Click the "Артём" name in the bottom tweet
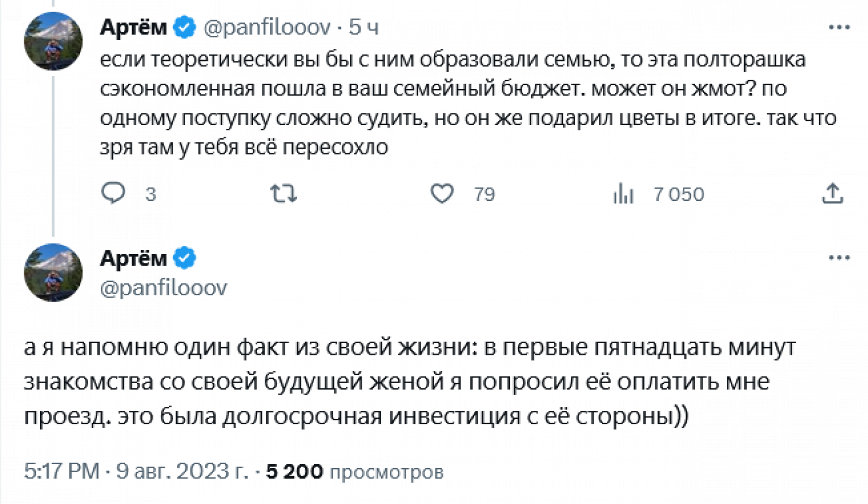 [x=134, y=258]
